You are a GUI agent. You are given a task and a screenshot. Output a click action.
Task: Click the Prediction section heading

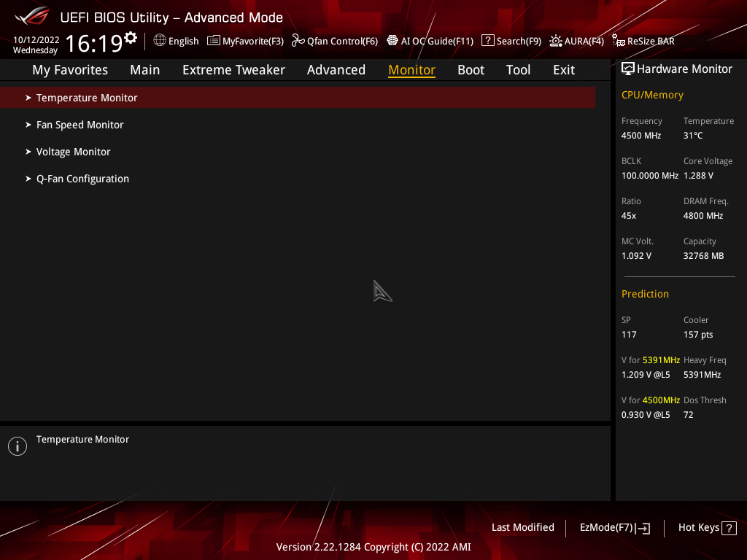click(x=645, y=294)
